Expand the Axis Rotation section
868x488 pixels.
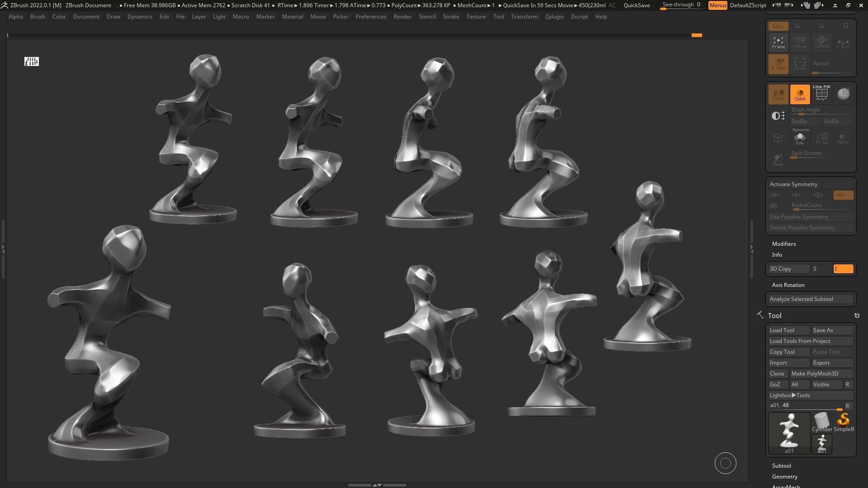tap(788, 285)
